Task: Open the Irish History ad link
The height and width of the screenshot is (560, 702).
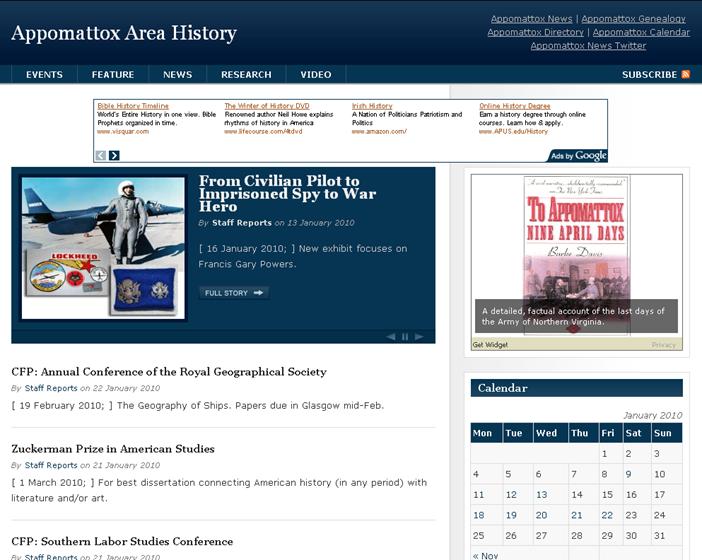Action: point(372,106)
